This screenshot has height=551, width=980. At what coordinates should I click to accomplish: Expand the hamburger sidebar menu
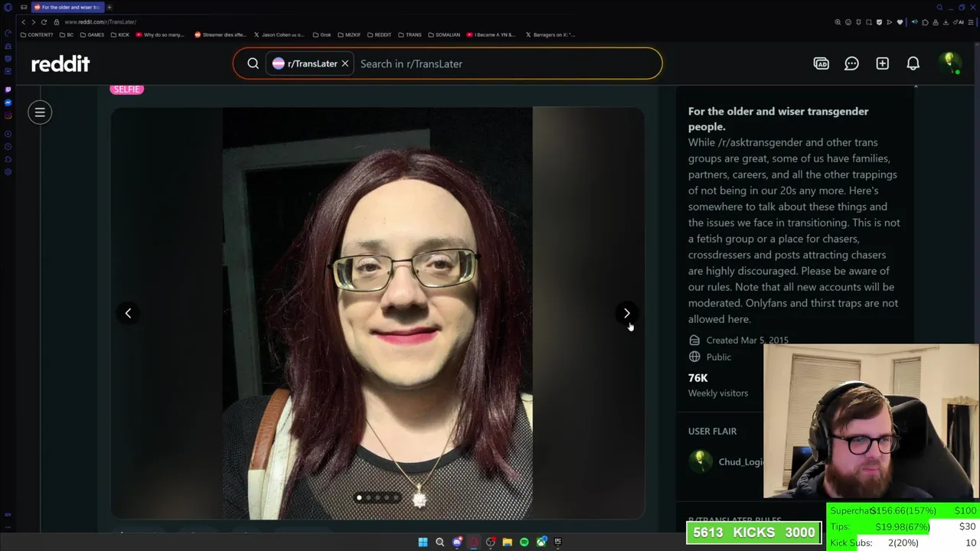[x=40, y=112]
